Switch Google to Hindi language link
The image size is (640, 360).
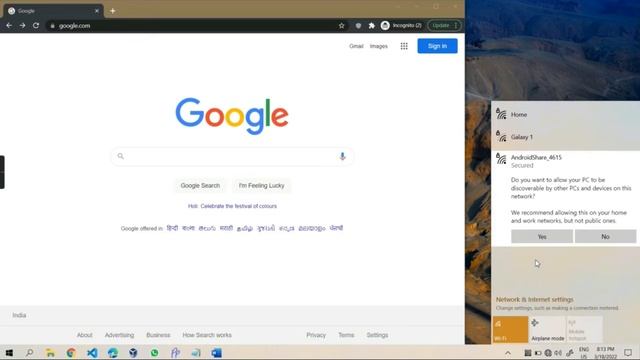[x=172, y=228]
